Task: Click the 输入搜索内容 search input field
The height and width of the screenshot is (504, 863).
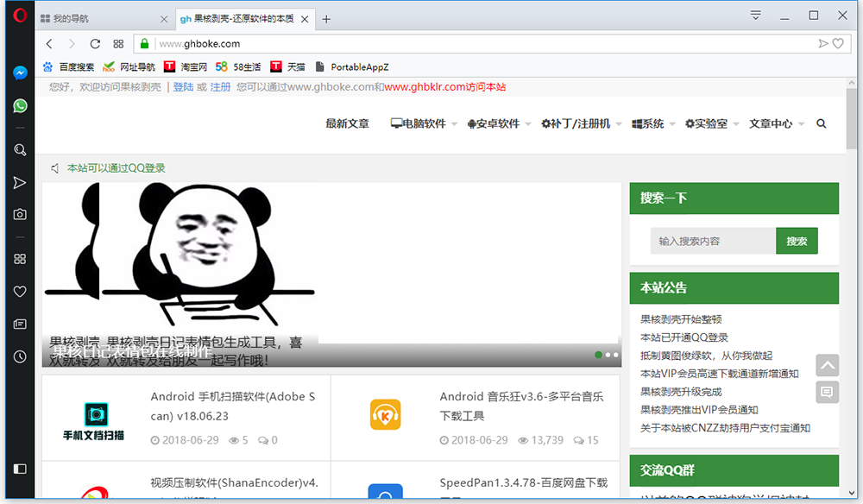Action: 713,241
